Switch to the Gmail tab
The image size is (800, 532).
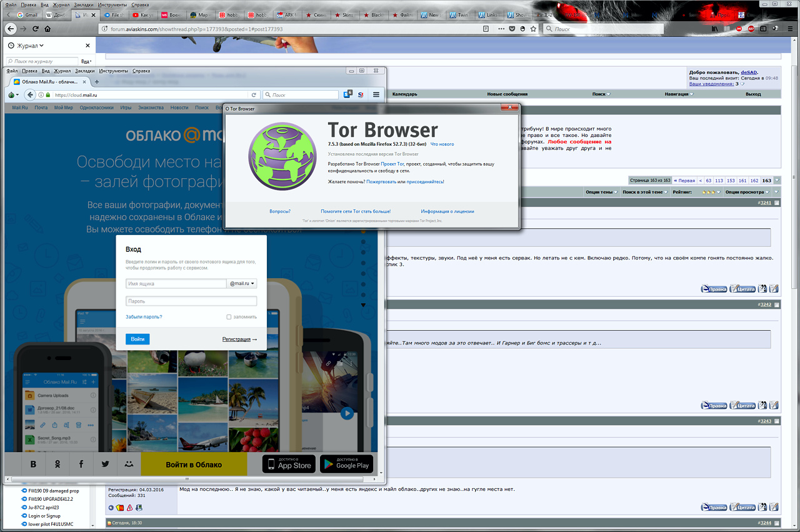tap(27, 14)
